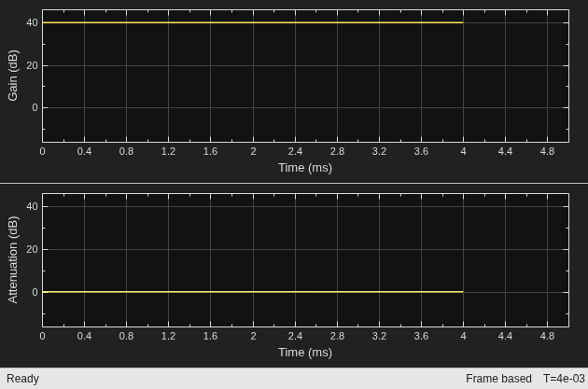Click the 40 tick on Gain axis

click(32, 22)
